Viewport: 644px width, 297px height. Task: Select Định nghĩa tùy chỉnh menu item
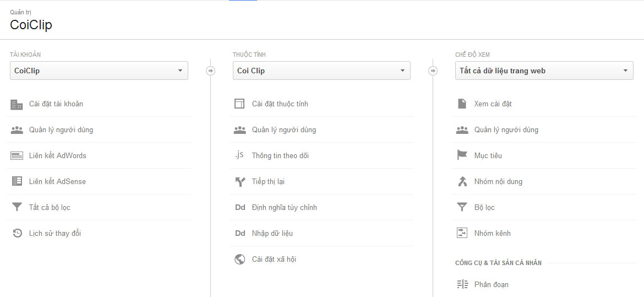point(321,207)
